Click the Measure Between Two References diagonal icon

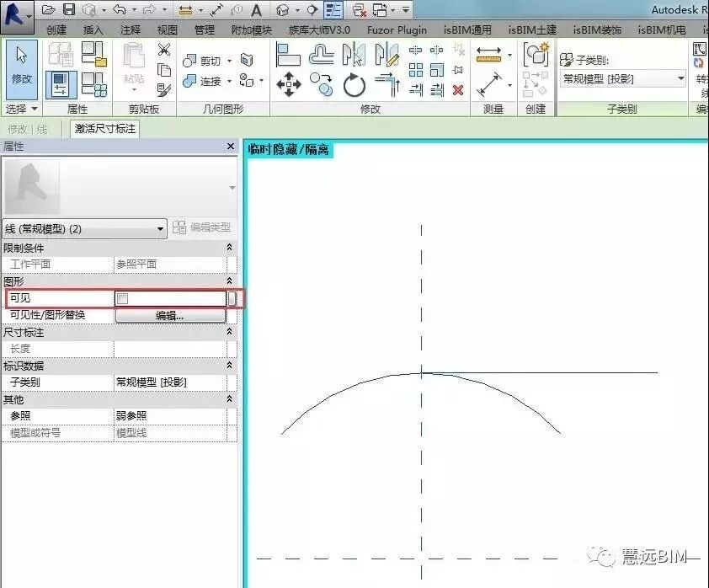[x=489, y=84]
